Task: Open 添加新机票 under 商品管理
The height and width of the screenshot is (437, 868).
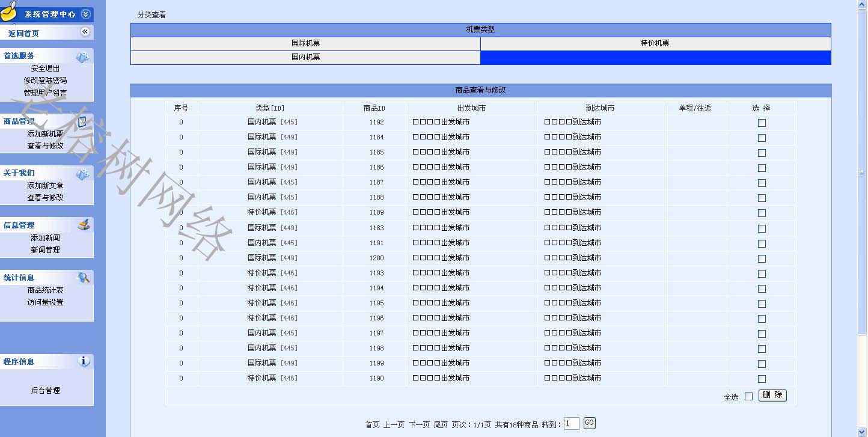Action: pyautogui.click(x=45, y=133)
